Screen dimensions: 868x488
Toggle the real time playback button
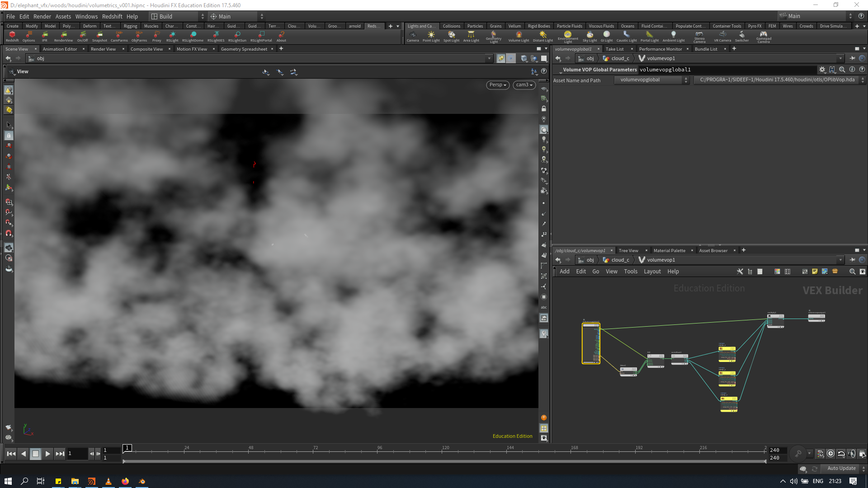pyautogui.click(x=830, y=454)
